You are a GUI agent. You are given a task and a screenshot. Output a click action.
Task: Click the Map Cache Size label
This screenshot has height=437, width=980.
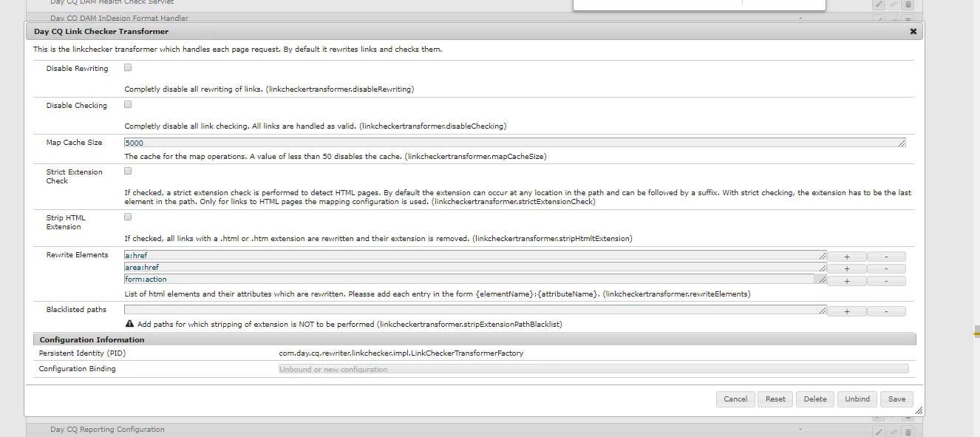coord(74,143)
